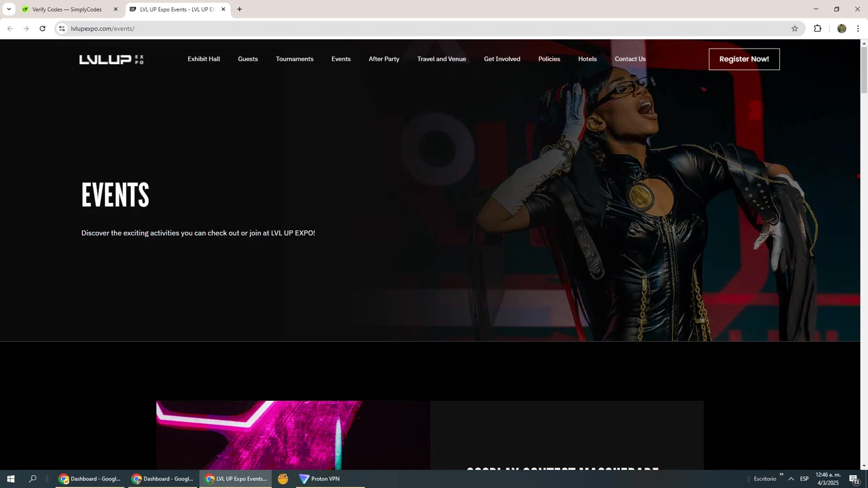Open the notification center icon

pos(854,479)
